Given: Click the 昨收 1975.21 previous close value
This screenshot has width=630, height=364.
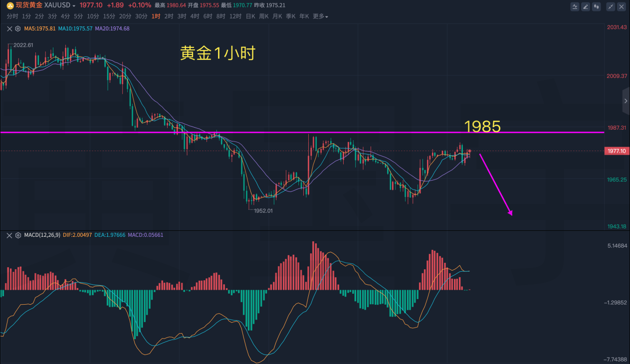Looking at the screenshot, I should pyautogui.click(x=269, y=5).
